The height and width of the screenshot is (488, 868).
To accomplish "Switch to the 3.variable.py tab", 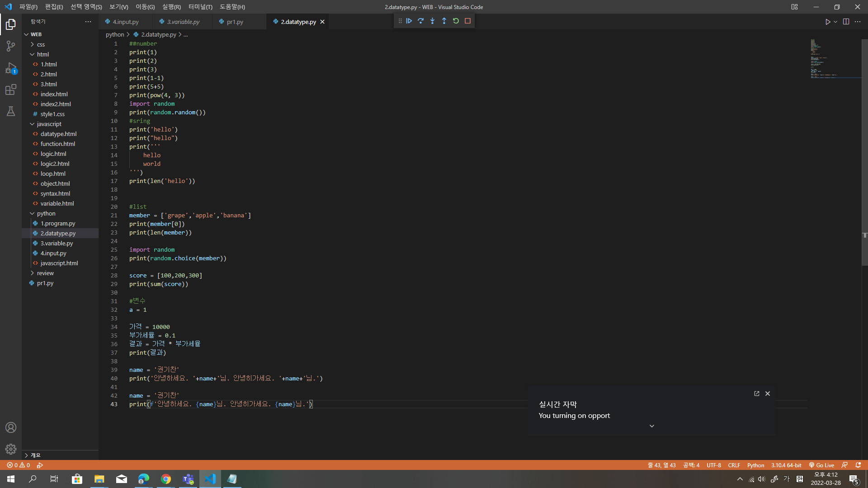I will tap(183, 22).
